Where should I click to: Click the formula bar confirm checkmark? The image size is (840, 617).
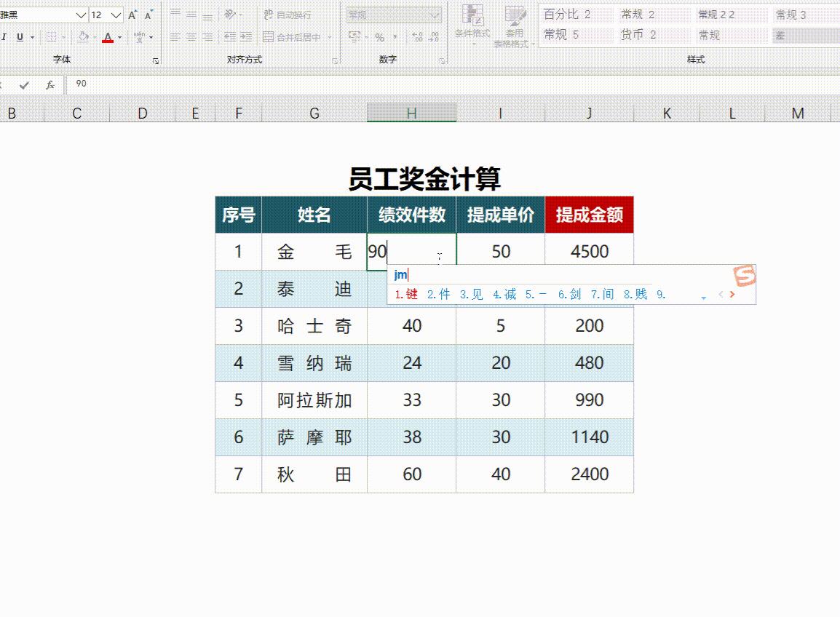pos(23,84)
